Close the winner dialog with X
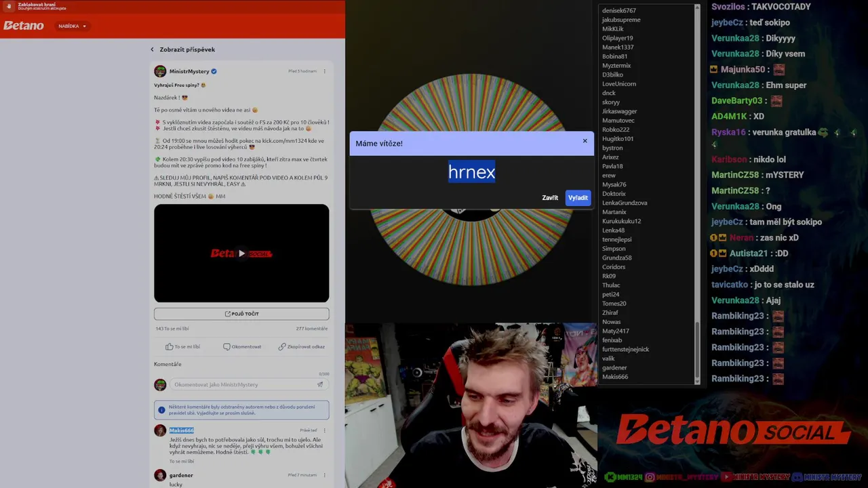 coord(585,141)
